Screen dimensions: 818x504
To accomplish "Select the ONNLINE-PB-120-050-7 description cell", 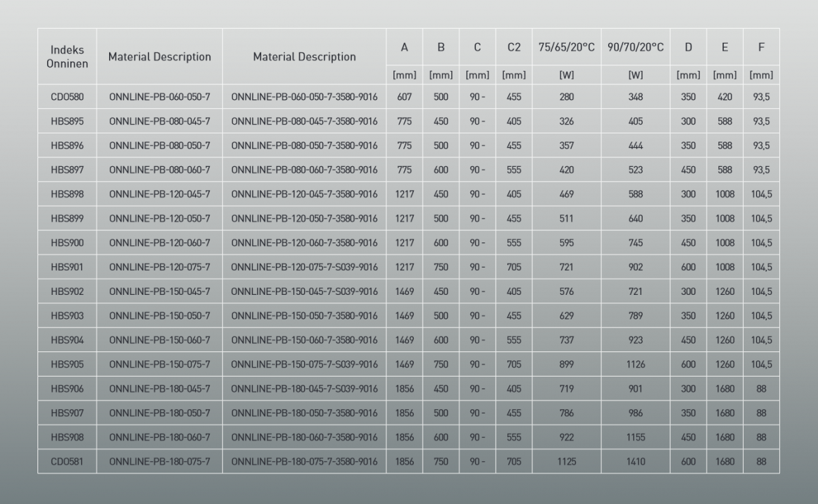I will pos(160,219).
